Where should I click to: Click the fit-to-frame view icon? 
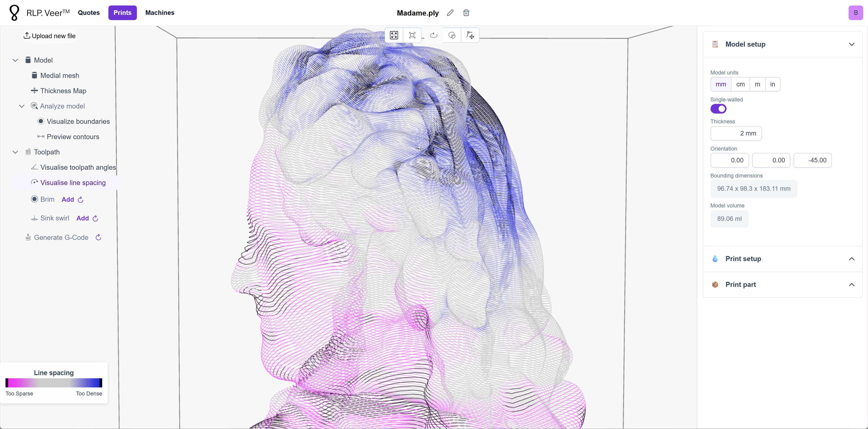click(412, 35)
